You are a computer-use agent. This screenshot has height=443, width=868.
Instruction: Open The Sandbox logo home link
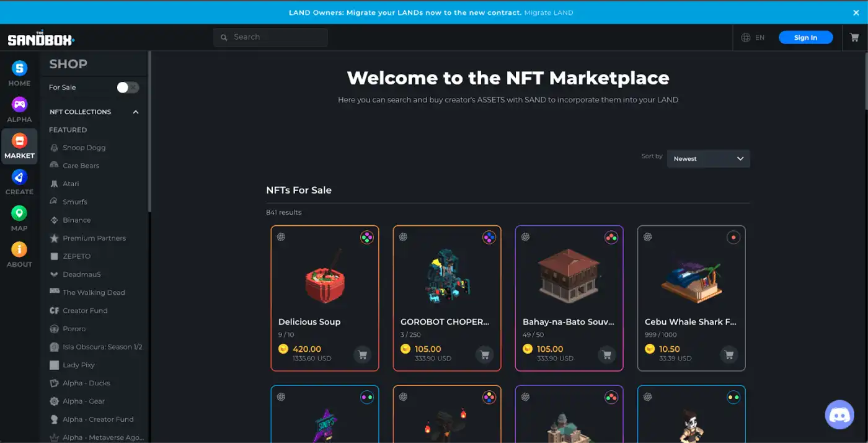click(x=41, y=38)
